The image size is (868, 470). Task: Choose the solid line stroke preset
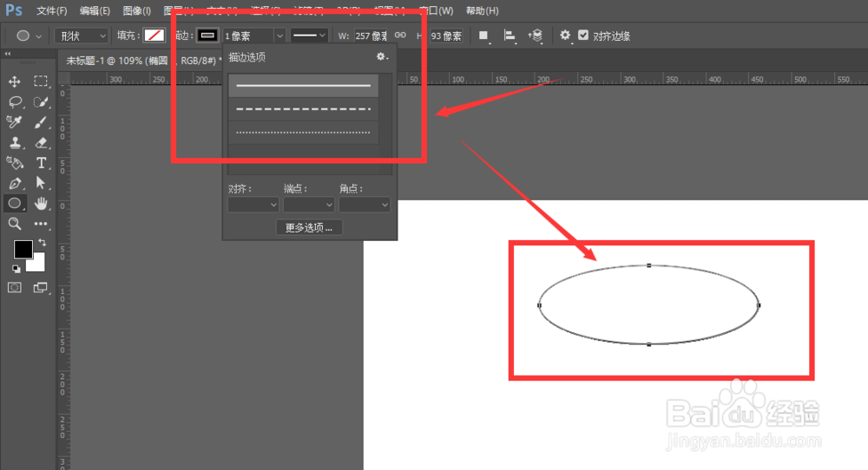(303, 86)
